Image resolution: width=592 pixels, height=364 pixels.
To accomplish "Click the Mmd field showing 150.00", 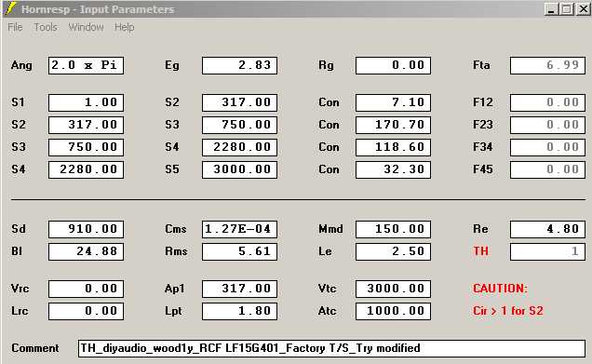I will (x=393, y=229).
